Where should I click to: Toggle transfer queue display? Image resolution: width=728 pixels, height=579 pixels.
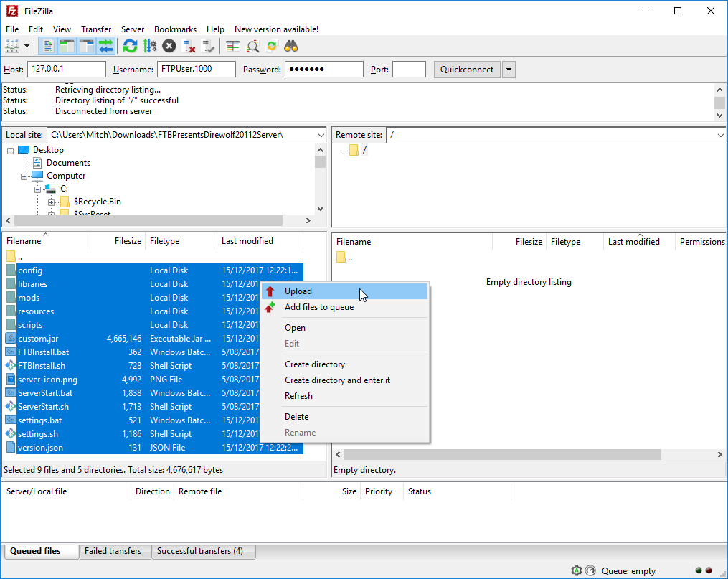tap(106, 46)
